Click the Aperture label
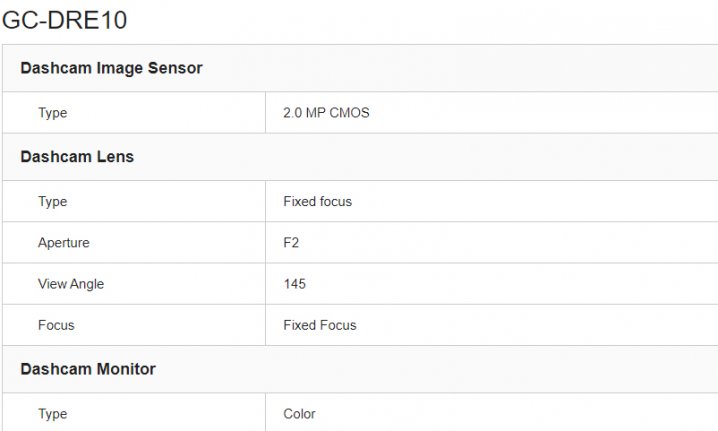This screenshot has width=718, height=431. [x=63, y=243]
